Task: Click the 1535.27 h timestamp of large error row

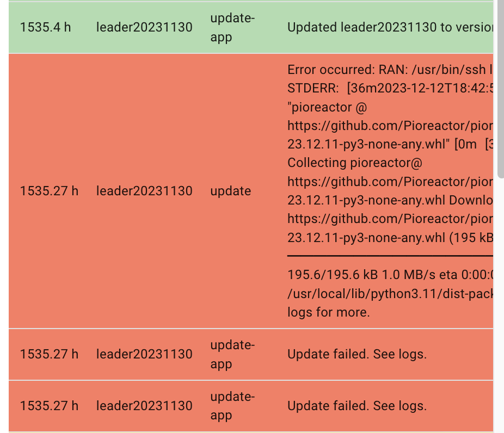Action: click(49, 191)
